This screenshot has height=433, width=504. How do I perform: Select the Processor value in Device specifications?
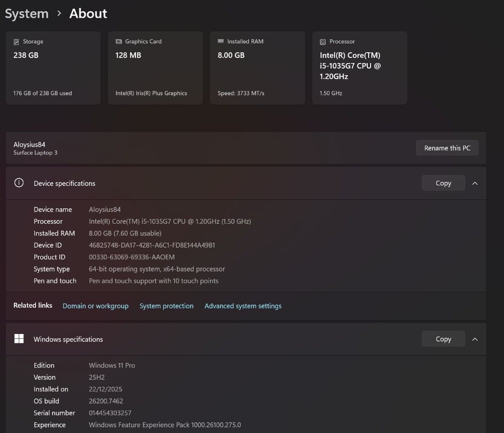point(170,221)
